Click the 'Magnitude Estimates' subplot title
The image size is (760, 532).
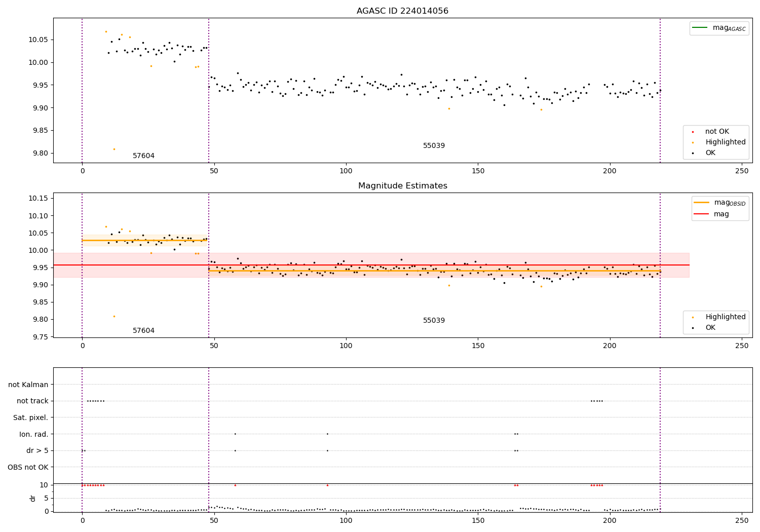(402, 186)
